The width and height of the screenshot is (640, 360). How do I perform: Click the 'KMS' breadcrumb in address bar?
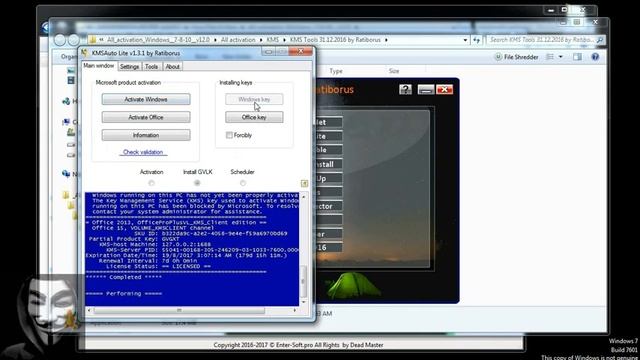pos(273,40)
